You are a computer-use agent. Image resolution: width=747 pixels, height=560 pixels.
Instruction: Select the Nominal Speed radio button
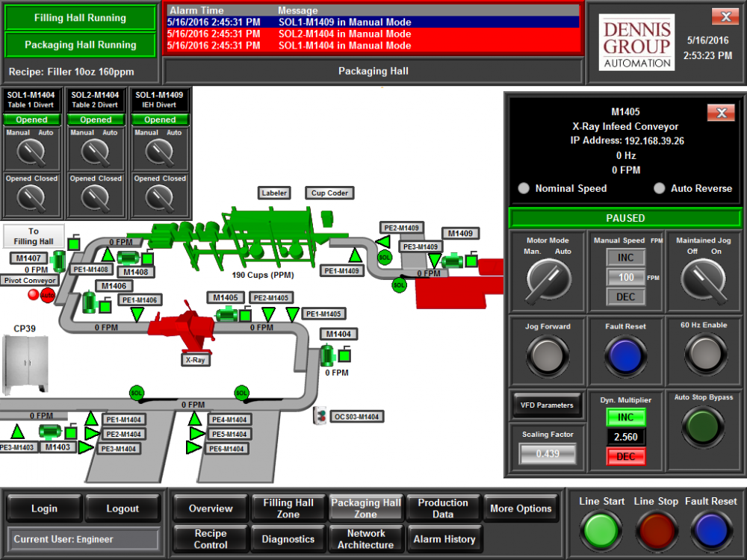tap(524, 188)
